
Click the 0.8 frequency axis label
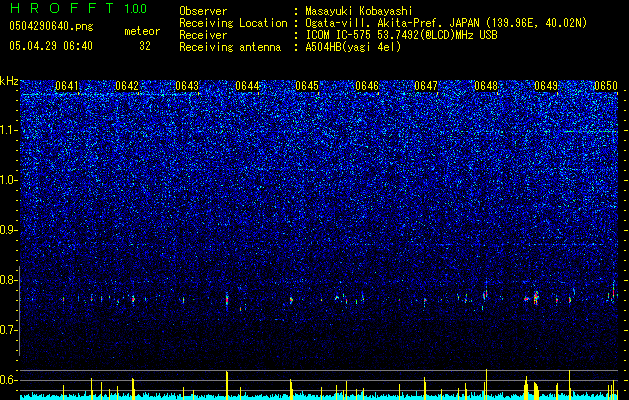9,280
